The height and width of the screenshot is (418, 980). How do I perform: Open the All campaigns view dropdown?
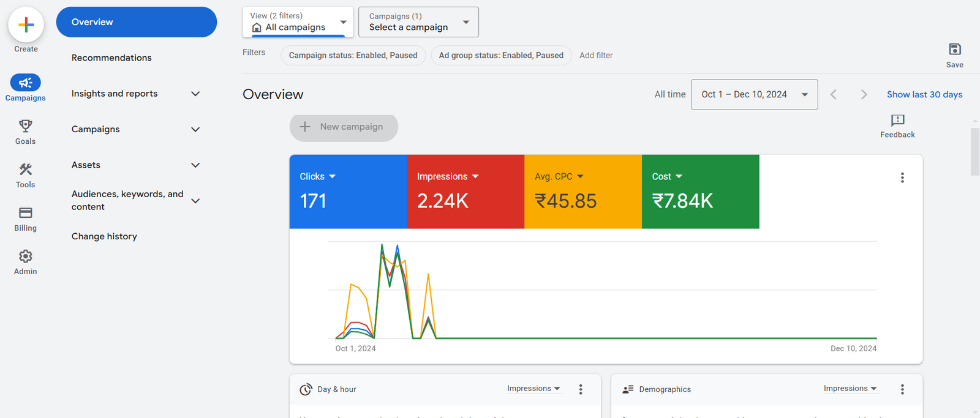coord(298,22)
